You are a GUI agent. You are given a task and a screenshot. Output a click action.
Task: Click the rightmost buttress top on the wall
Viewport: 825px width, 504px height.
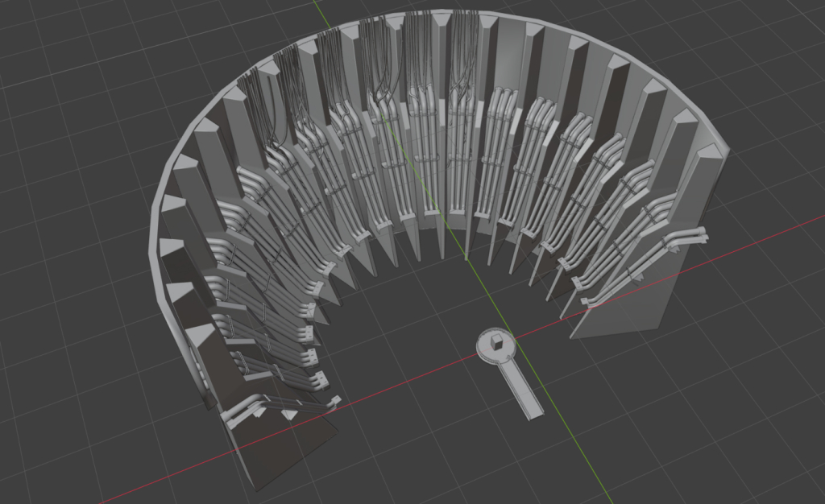coord(709,153)
